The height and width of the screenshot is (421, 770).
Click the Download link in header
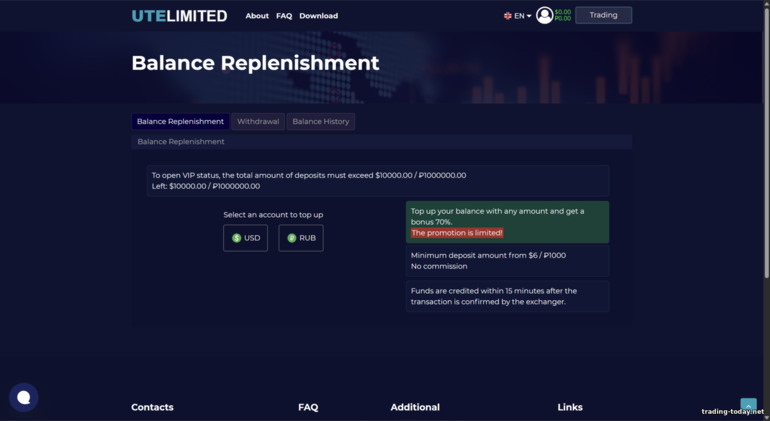coord(318,16)
